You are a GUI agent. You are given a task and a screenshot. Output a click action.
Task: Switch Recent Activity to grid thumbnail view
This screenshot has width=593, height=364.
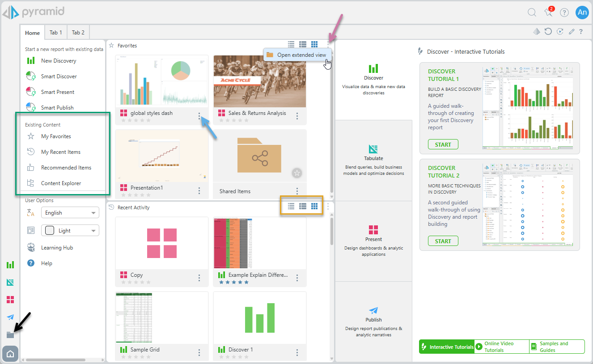point(314,206)
